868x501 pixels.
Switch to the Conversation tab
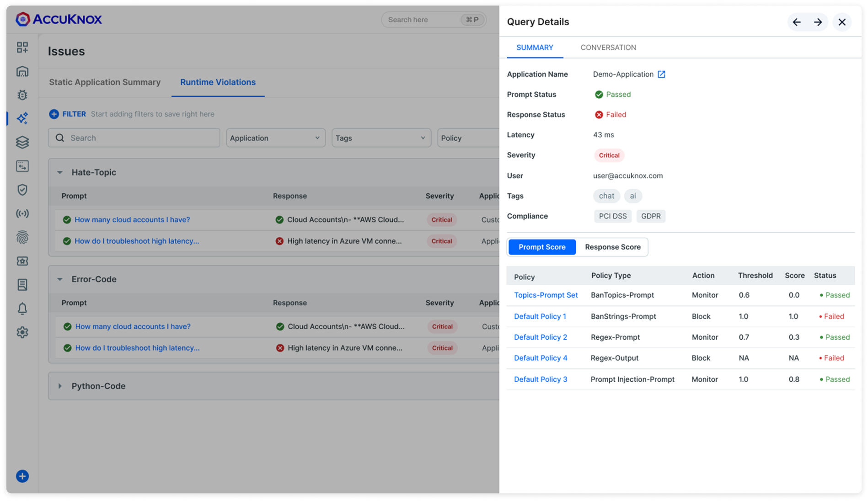pos(608,47)
